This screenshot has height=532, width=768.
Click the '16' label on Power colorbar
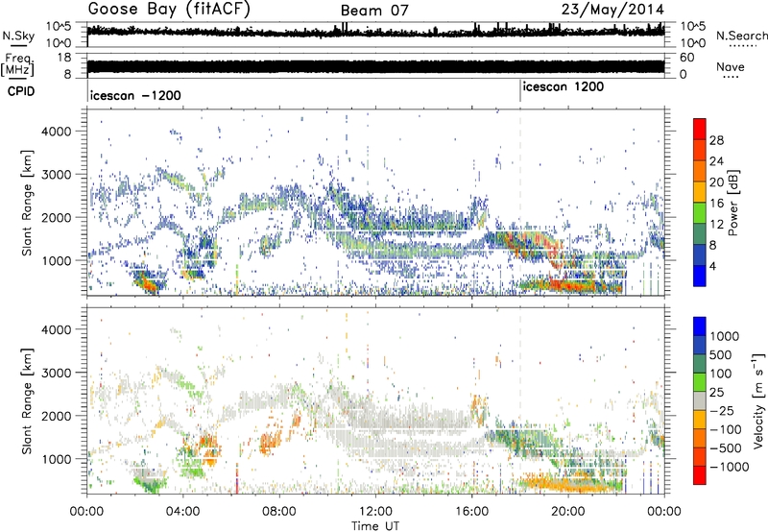pyautogui.click(x=716, y=204)
